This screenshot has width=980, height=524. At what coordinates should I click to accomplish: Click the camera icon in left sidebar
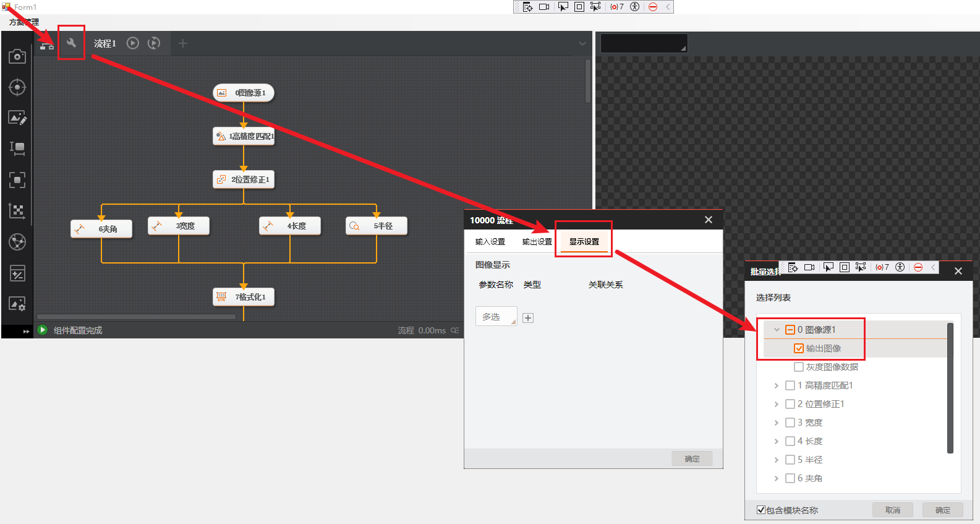point(17,56)
